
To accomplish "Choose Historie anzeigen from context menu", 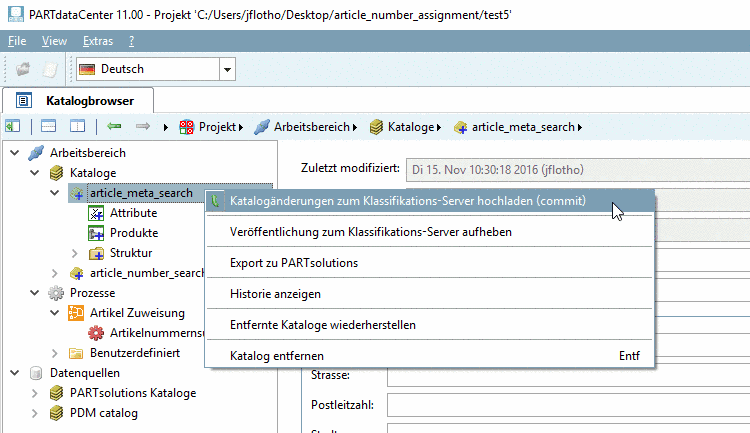I will tap(275, 294).
